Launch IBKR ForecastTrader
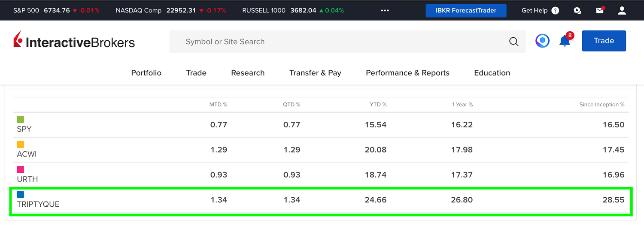This screenshot has width=644, height=226. 466,11
